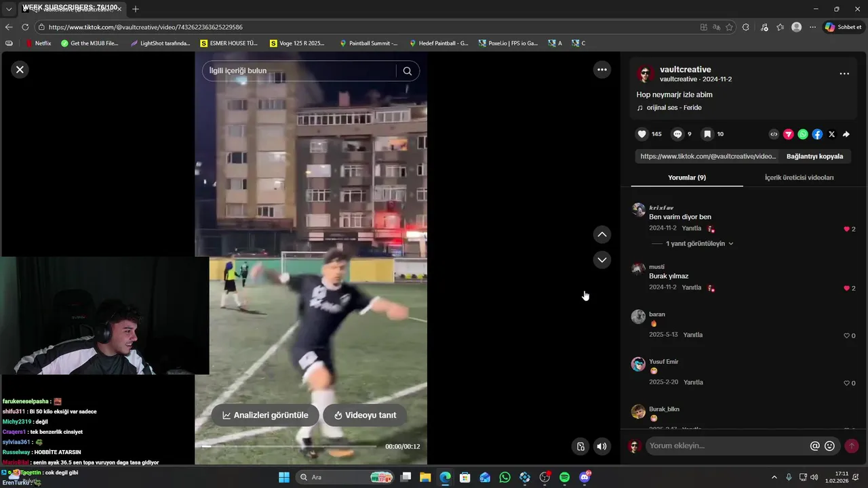Open translate icon in address bar
The width and height of the screenshot is (868, 488).
click(x=717, y=27)
